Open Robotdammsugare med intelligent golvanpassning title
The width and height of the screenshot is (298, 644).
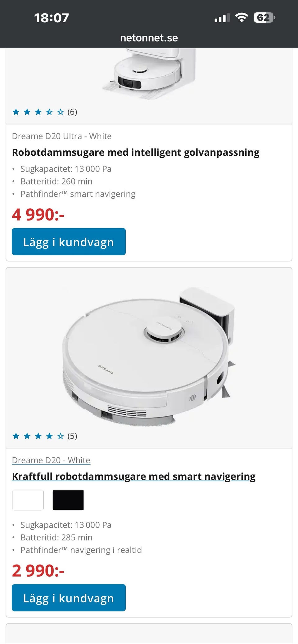tap(136, 152)
